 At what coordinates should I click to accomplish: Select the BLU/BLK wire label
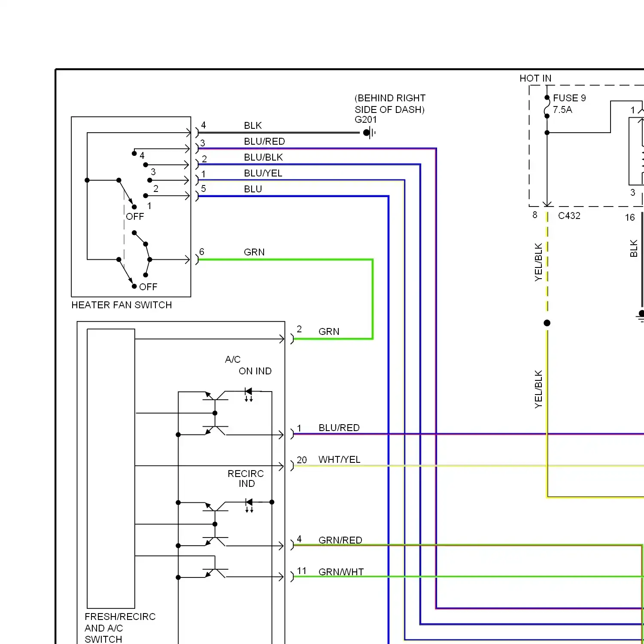264,157
